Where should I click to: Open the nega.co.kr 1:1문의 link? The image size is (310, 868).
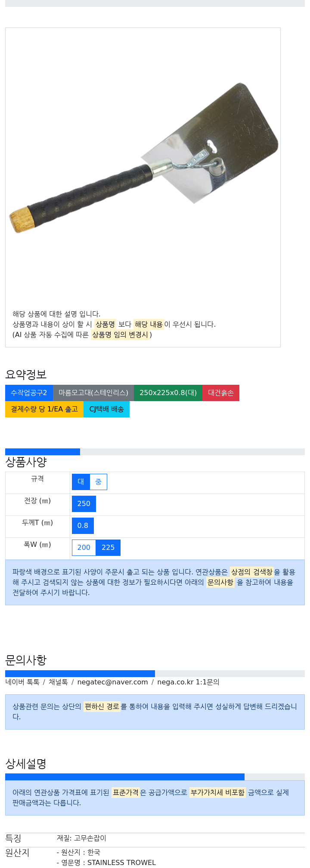pos(188,682)
